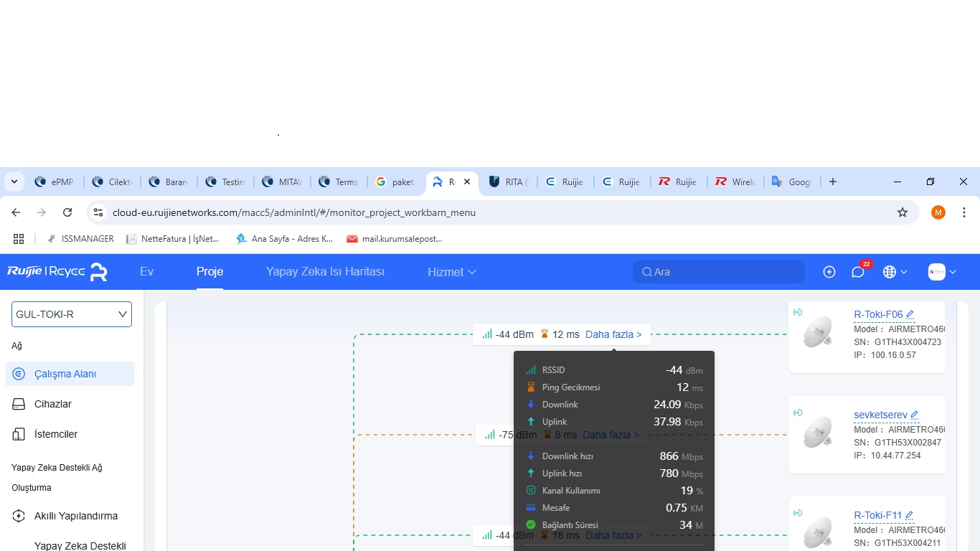980x551 pixels.
Task: Open the Chrome three-dot menu
Action: (x=964, y=212)
